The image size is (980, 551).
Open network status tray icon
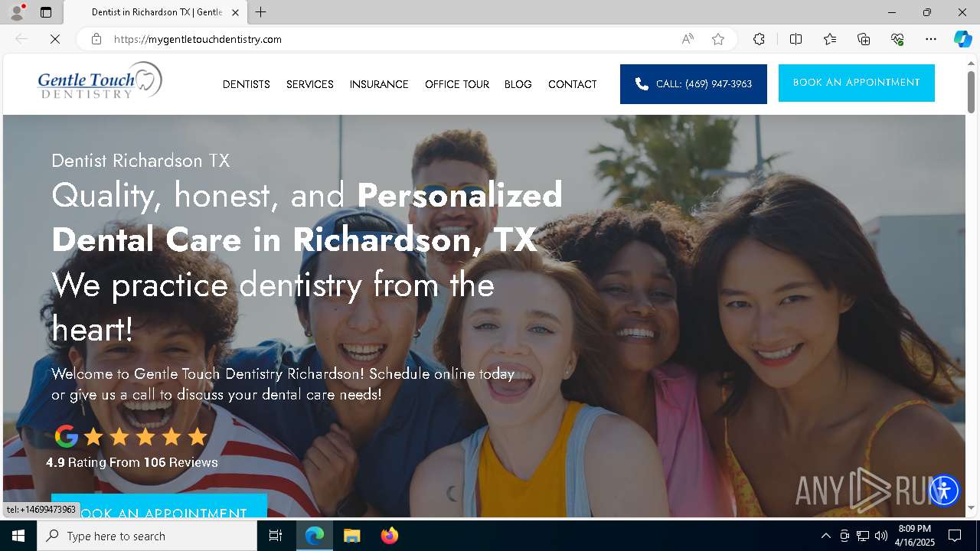click(863, 536)
